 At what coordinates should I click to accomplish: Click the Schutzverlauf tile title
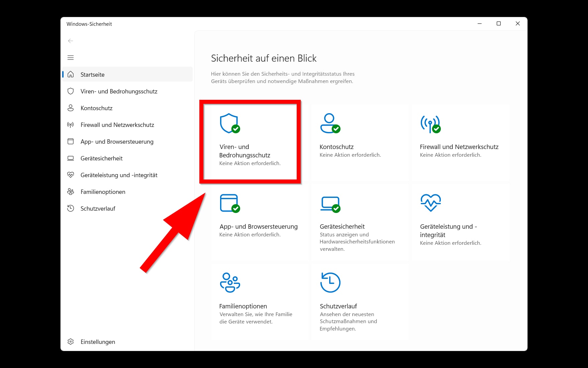click(338, 306)
